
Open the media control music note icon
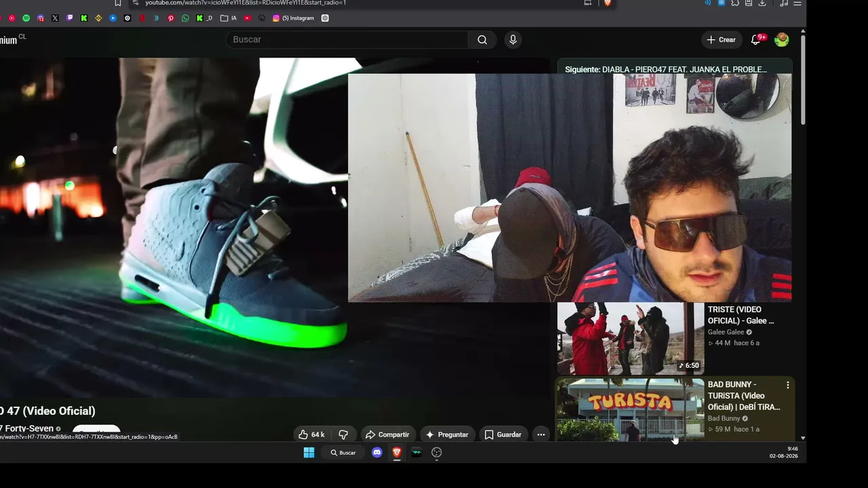point(784,3)
